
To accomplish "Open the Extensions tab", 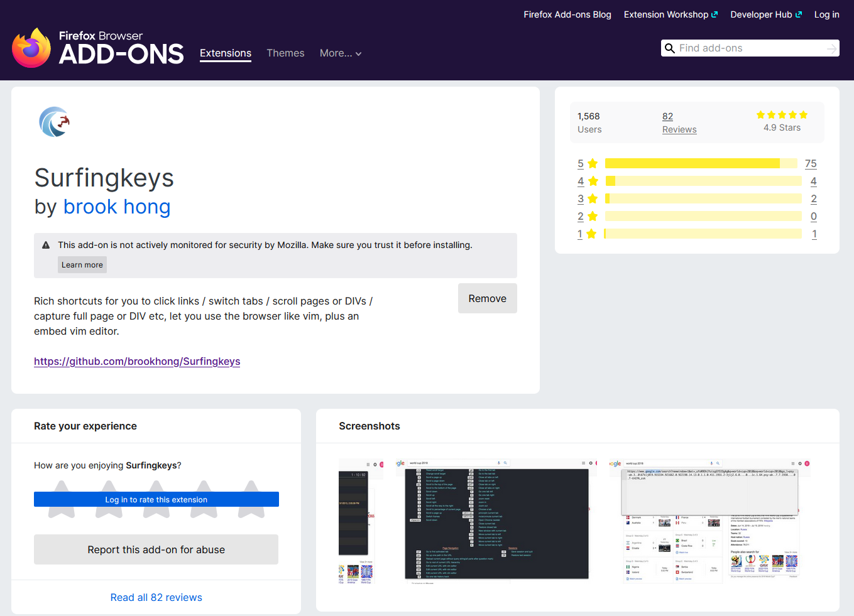I will click(226, 53).
